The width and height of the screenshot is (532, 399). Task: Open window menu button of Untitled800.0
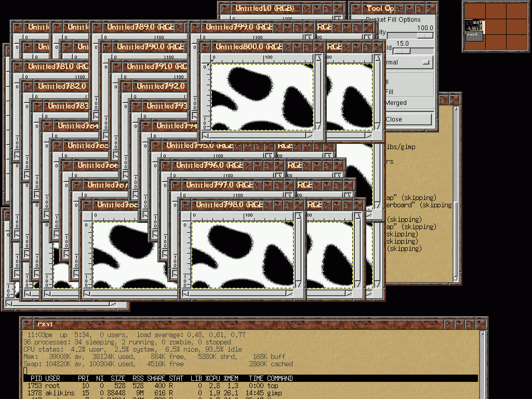(205, 47)
